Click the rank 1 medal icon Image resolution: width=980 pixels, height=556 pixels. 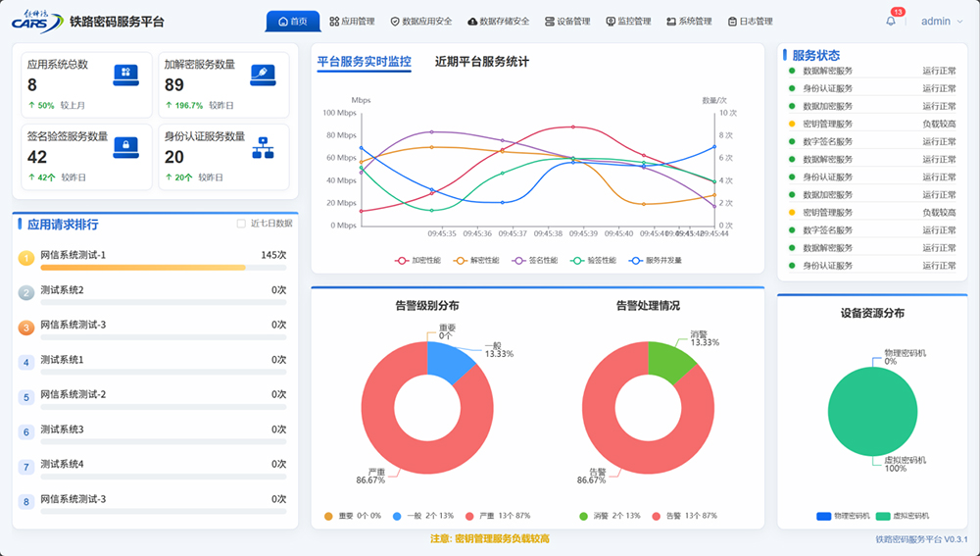click(x=26, y=258)
